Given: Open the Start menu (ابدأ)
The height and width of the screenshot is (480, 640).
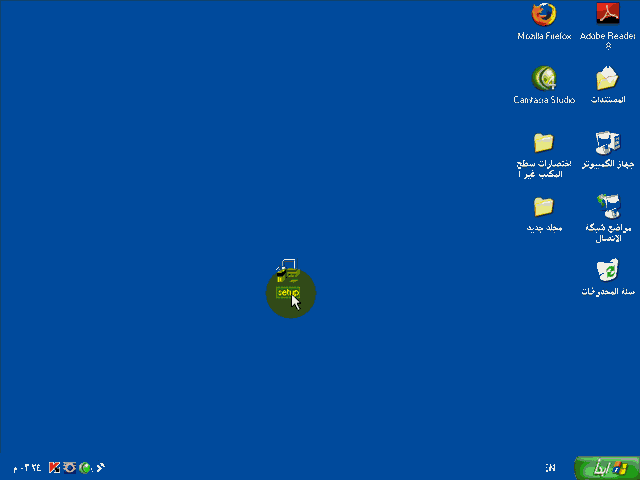Looking at the screenshot, I should [606, 468].
